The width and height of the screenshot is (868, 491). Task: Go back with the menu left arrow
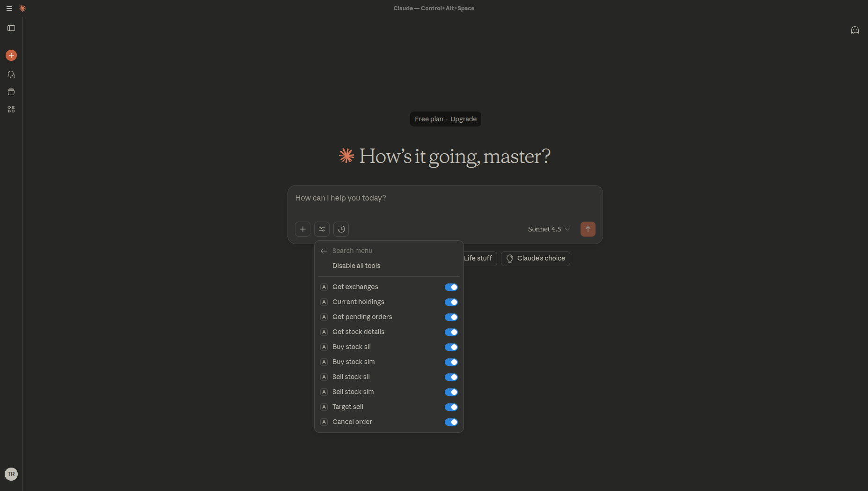324,251
